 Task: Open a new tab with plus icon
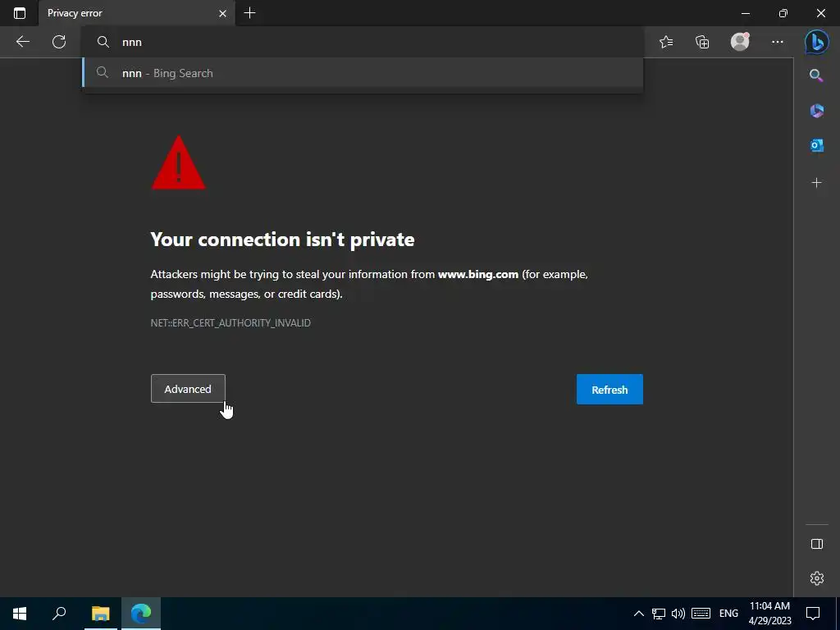[x=249, y=13]
